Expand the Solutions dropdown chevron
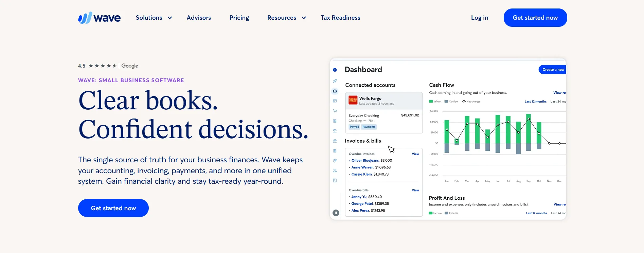 [170, 18]
